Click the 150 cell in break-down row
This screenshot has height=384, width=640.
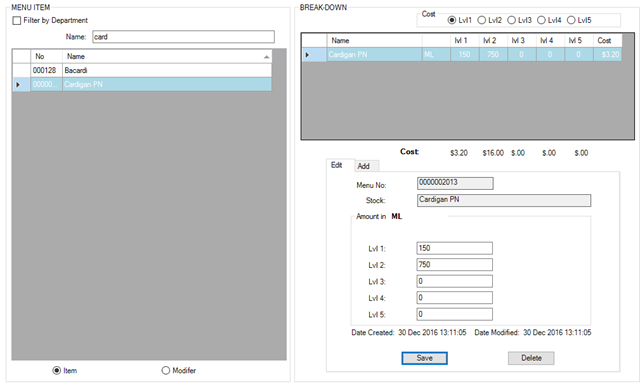(464, 55)
